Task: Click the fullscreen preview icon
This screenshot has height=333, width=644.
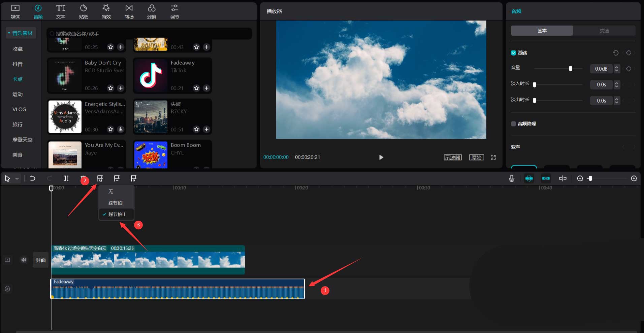Action: click(493, 157)
